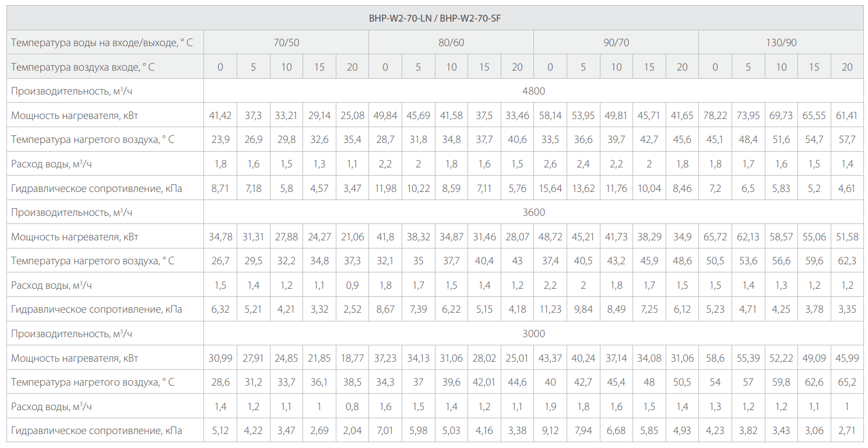This screenshot has height=448, width=868.
Task: Select the 70/50 water temperature header
Action: coord(286,43)
